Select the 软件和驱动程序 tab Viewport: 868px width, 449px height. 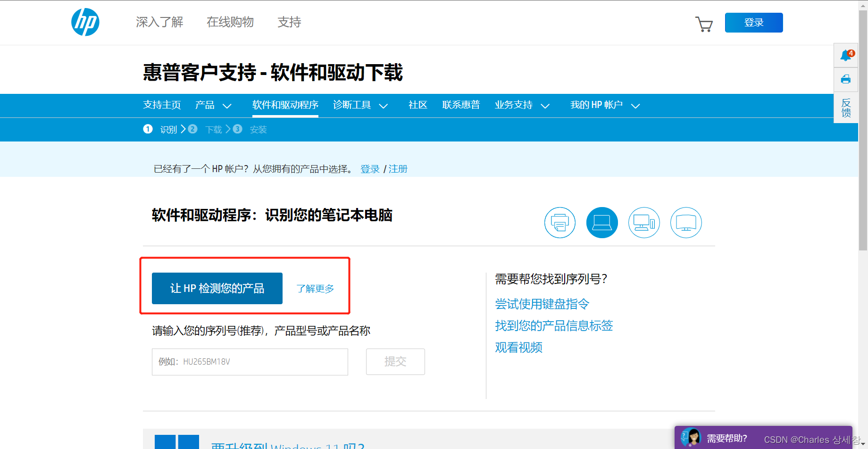coord(285,105)
